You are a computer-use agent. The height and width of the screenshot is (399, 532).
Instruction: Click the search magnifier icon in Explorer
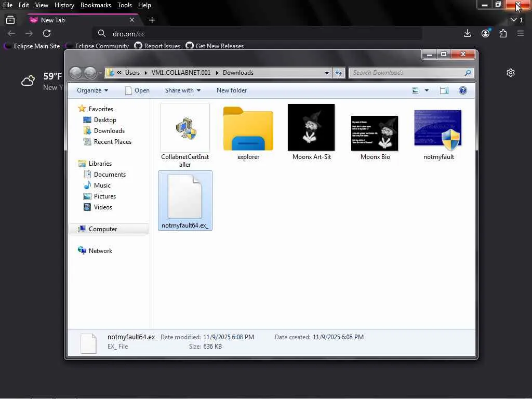468,73
